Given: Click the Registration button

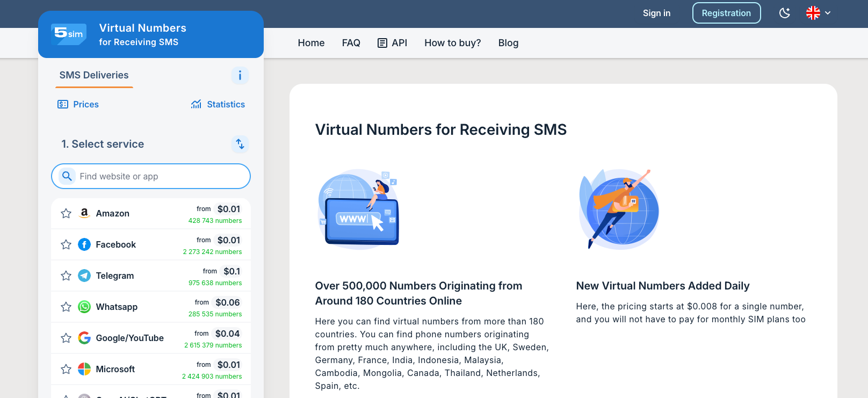Looking at the screenshot, I should coord(727,13).
